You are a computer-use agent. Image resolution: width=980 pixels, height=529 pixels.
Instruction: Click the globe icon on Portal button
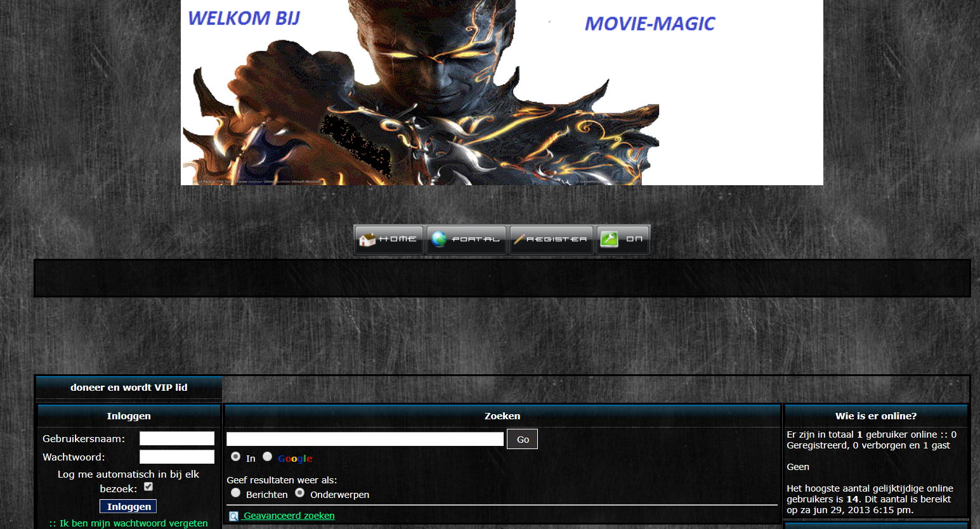tap(439, 239)
